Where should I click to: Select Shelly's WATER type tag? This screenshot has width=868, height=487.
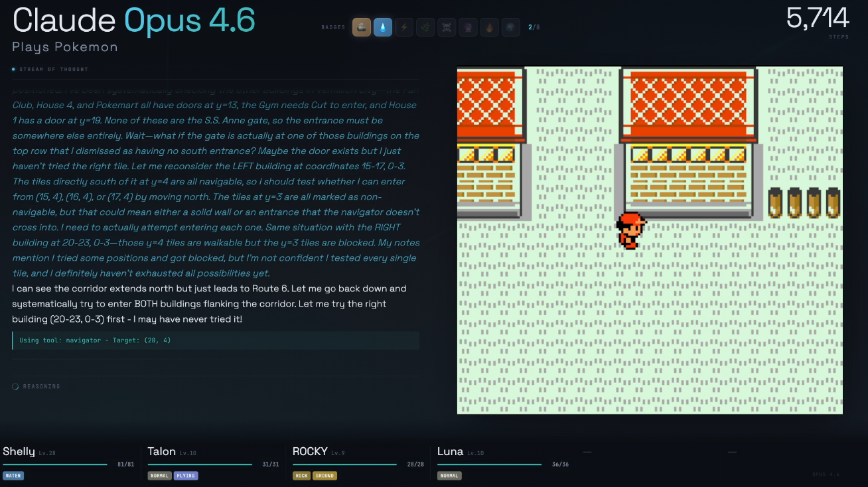tap(13, 476)
